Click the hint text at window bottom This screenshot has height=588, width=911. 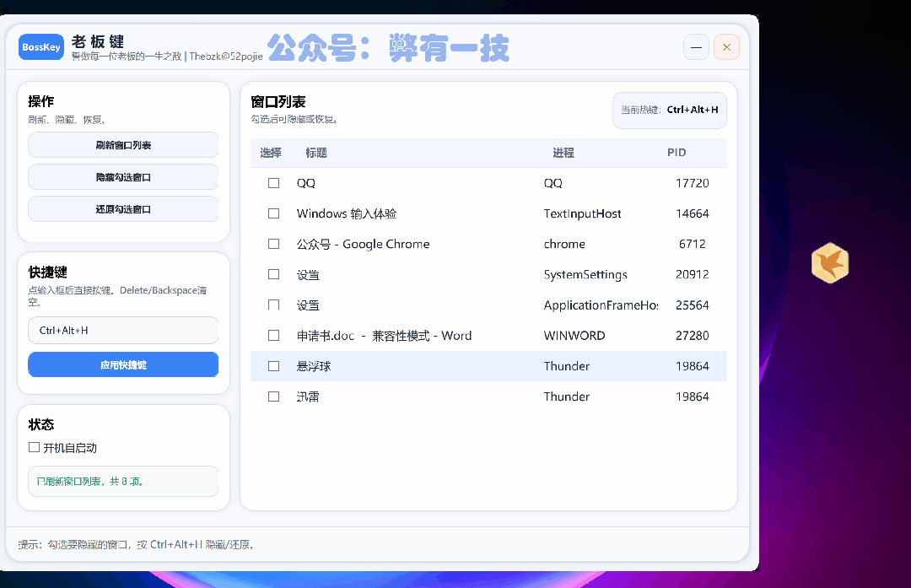click(137, 544)
